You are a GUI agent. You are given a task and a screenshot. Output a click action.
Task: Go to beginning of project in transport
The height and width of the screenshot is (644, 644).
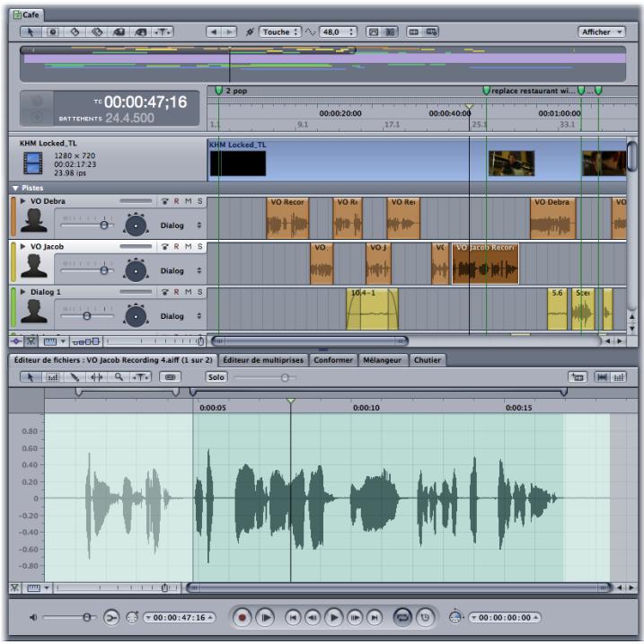click(293, 617)
